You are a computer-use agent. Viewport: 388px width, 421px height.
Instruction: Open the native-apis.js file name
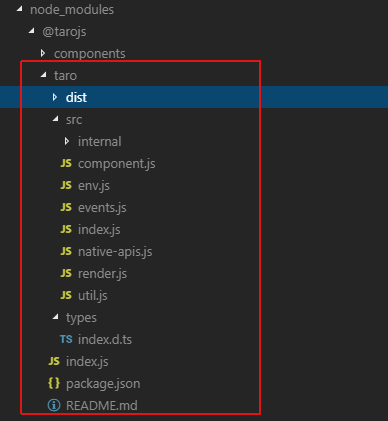point(115,252)
